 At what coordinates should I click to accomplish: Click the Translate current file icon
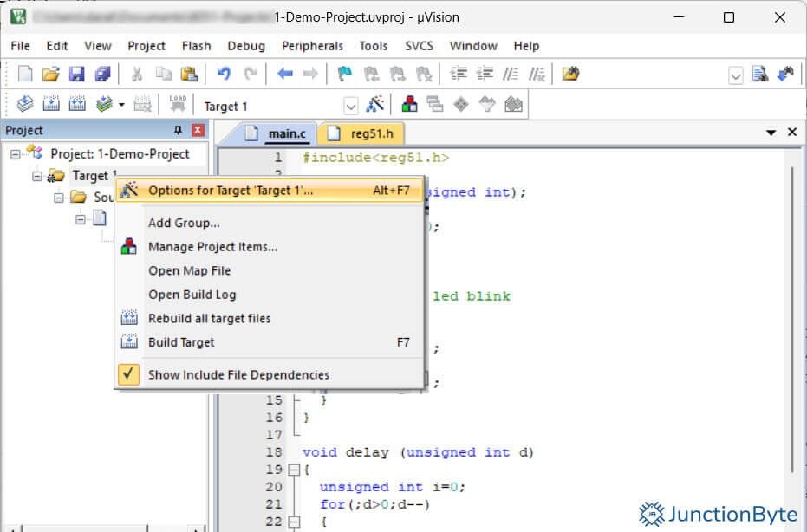24,105
